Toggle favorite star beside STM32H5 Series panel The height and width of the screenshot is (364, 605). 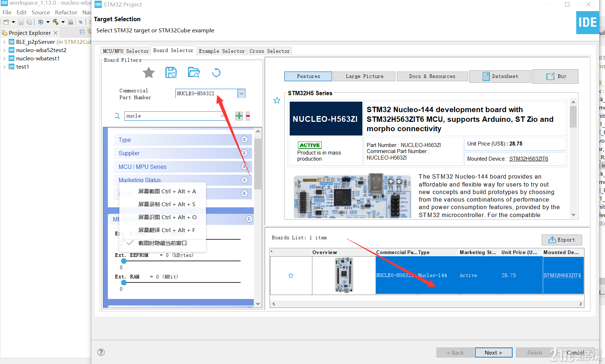tap(277, 101)
